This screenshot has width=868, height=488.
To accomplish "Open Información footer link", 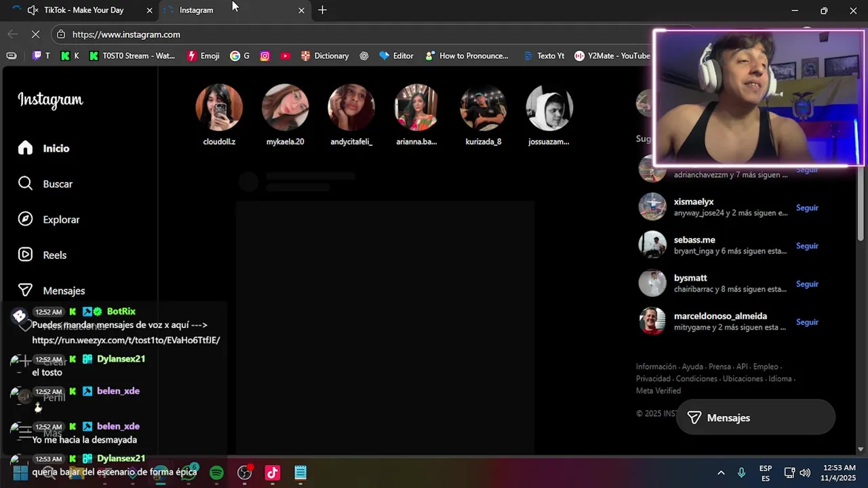I will pyautogui.click(x=656, y=367).
